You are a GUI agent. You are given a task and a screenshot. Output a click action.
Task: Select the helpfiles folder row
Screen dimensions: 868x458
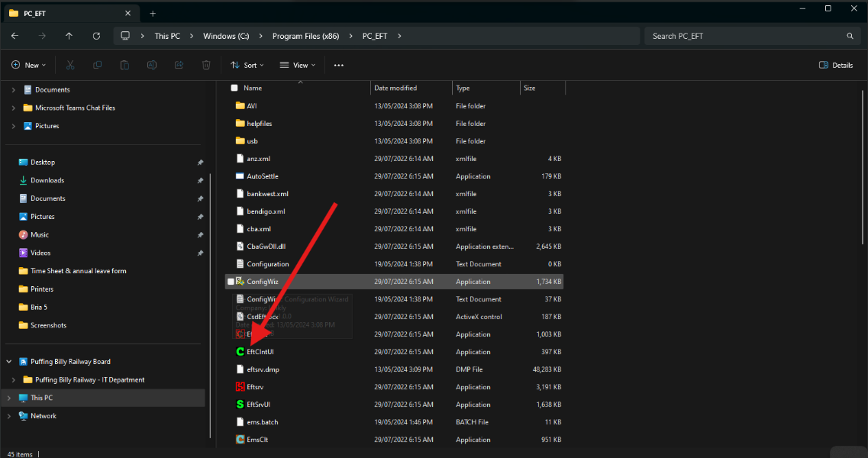click(394, 124)
